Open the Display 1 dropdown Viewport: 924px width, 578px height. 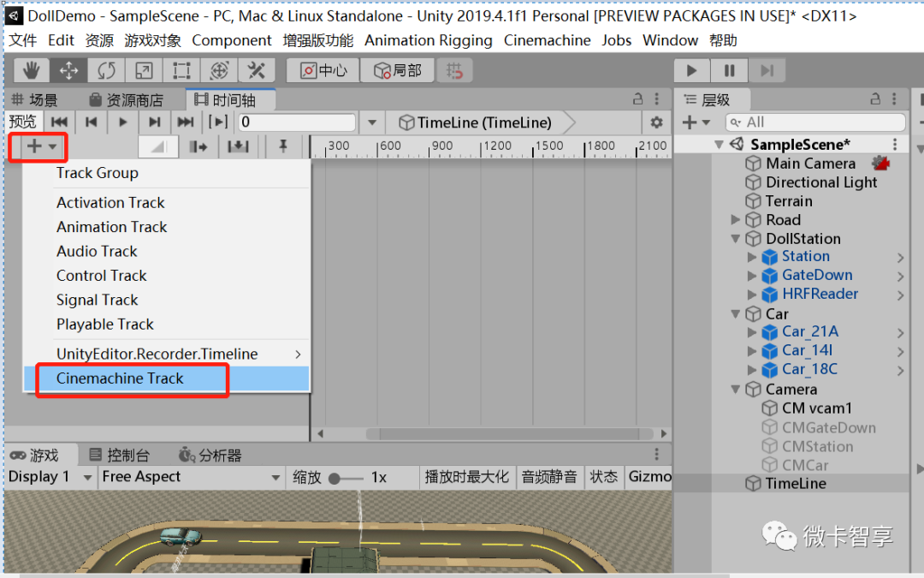coord(50,477)
